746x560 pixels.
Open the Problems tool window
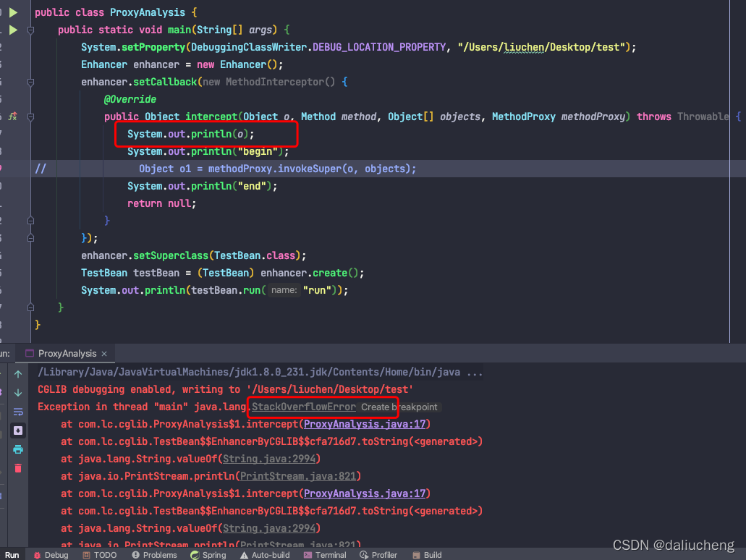[x=154, y=555]
